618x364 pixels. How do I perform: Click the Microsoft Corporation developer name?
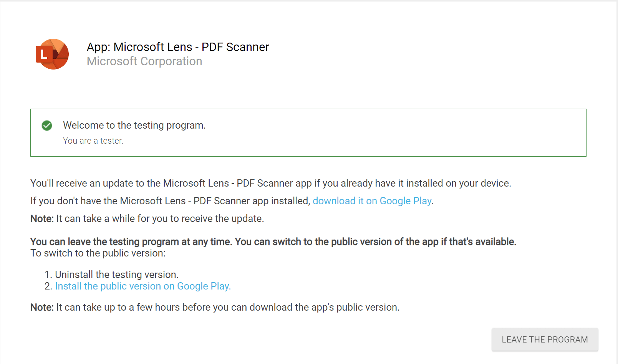(144, 61)
